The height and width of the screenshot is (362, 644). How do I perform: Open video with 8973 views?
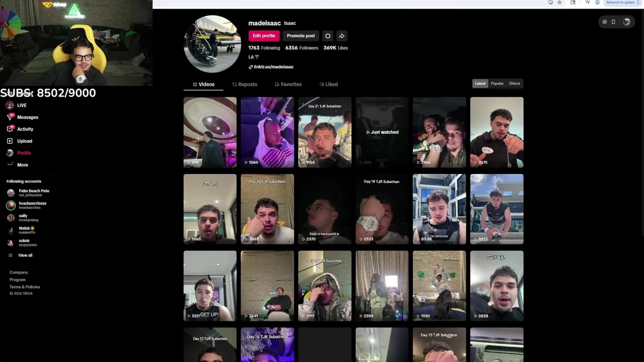pos(497,209)
